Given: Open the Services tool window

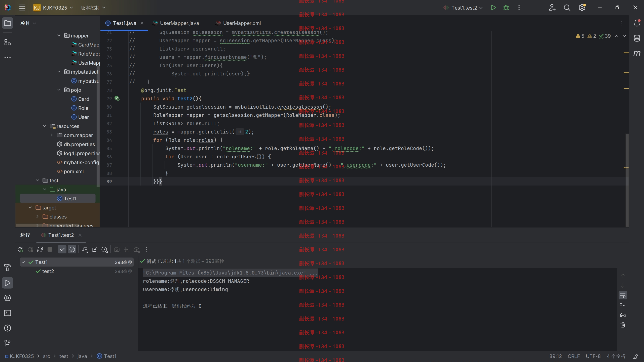Looking at the screenshot, I should pyautogui.click(x=8, y=298).
